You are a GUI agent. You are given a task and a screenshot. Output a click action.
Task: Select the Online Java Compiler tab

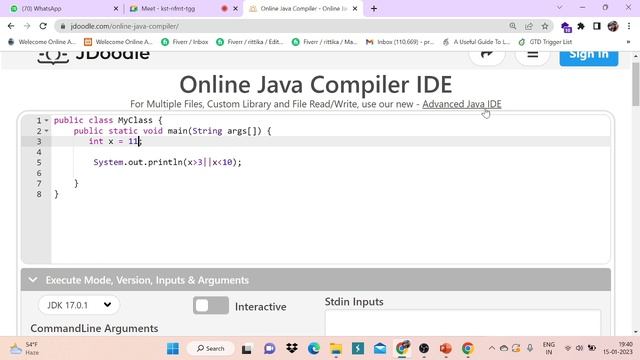pos(302,8)
